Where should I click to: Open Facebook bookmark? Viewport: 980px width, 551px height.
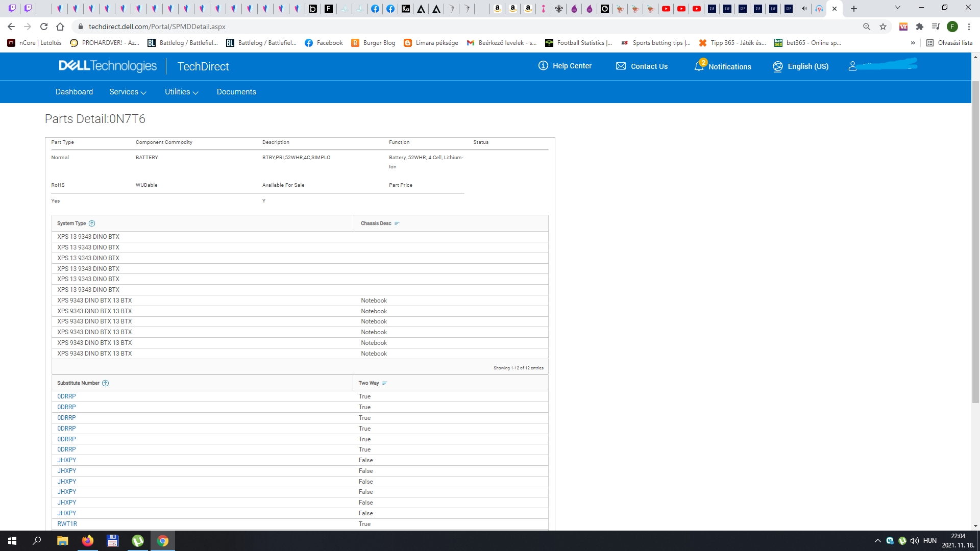324,43
